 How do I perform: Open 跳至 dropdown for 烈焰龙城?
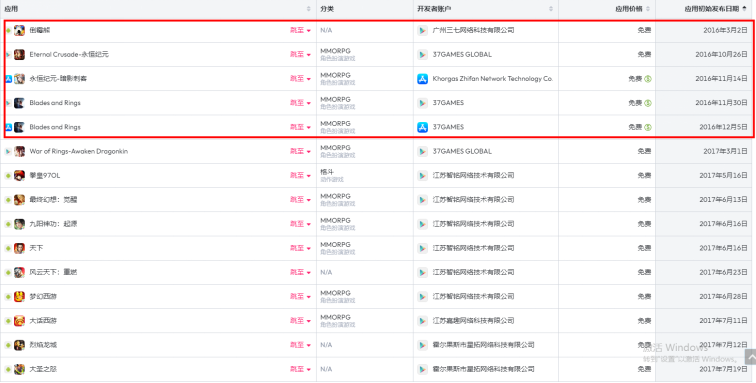pyautogui.click(x=300, y=345)
